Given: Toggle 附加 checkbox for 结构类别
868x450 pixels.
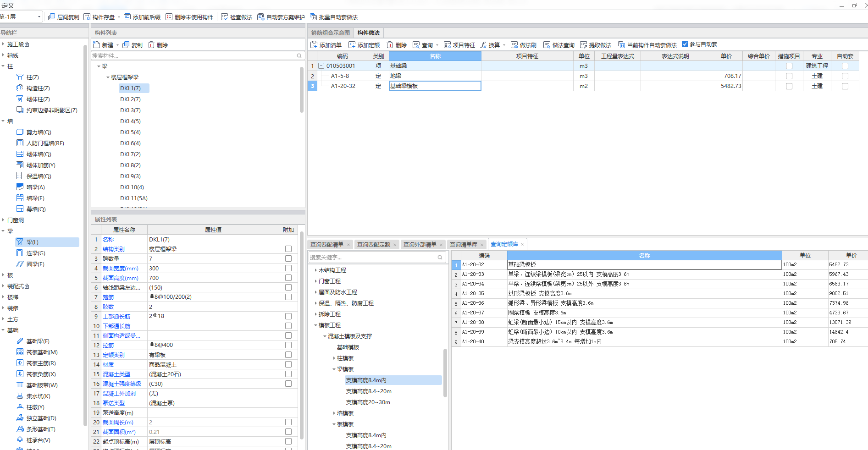Looking at the screenshot, I should click(x=288, y=249).
